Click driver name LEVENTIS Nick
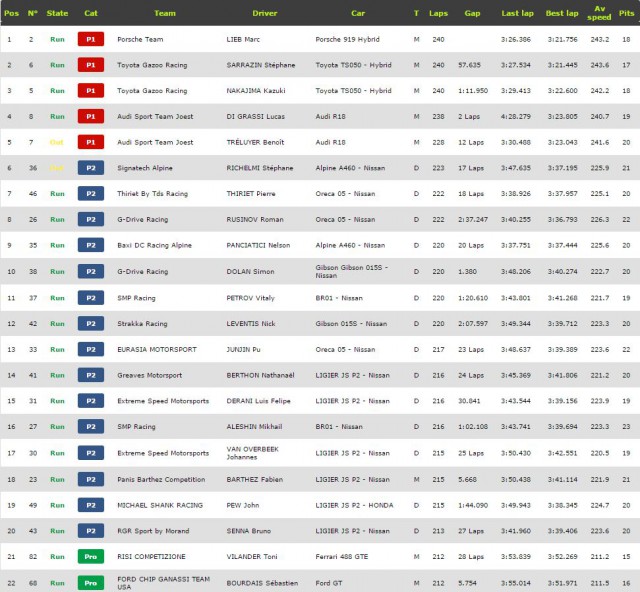 pos(251,324)
